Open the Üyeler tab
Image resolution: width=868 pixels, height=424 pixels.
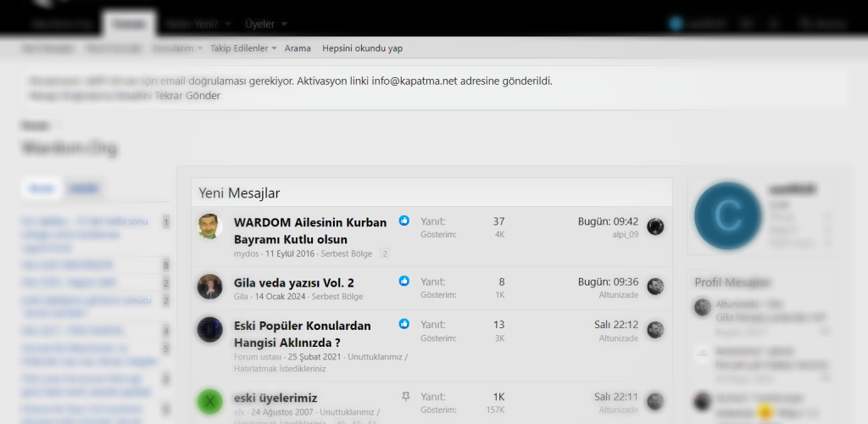(259, 25)
